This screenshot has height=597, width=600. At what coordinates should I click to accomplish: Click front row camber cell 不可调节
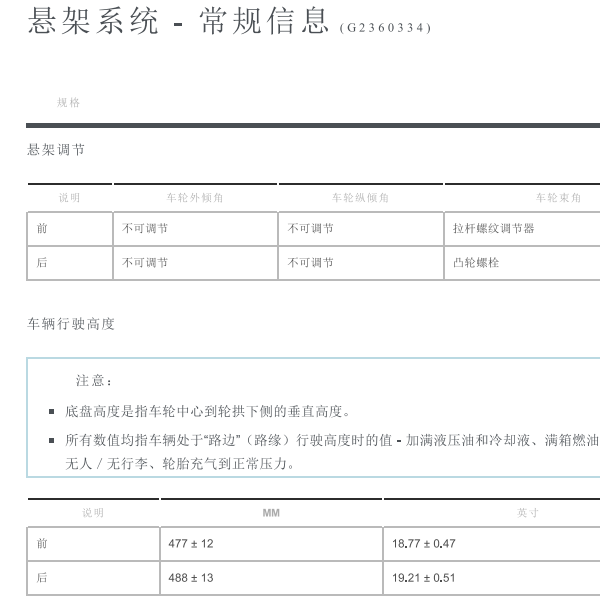[x=145, y=228]
